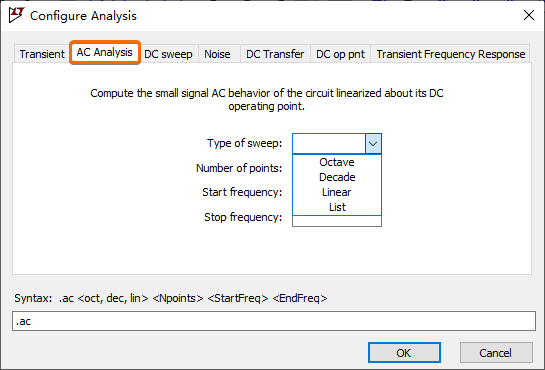The width and height of the screenshot is (545, 370).
Task: Choose List from sweep type options
Action: [x=337, y=207]
